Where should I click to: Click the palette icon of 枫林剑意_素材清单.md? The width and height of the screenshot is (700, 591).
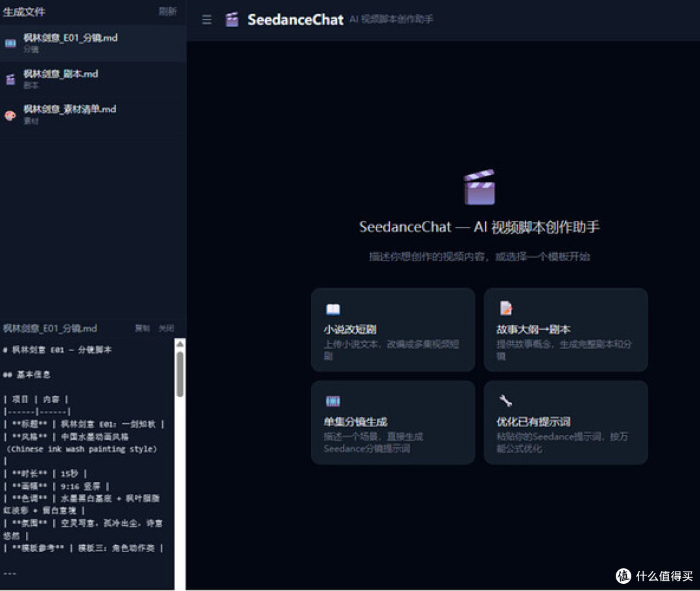[x=10, y=115]
